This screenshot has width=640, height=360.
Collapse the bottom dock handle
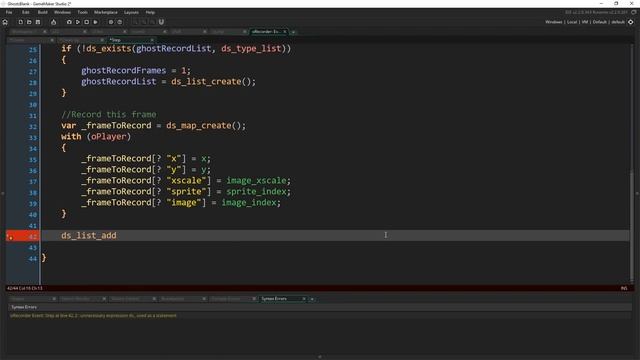(320, 357)
